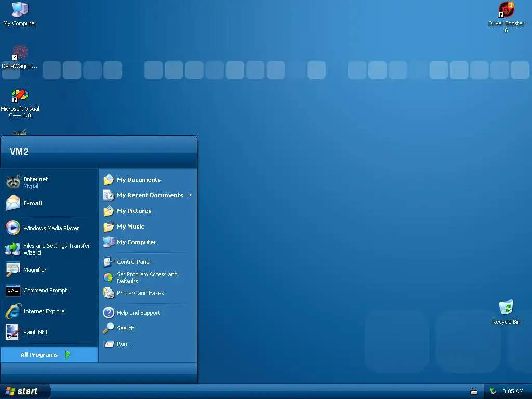This screenshot has width=532, height=399.
Task: Choose the Command Prompt label
Action: 46,290
